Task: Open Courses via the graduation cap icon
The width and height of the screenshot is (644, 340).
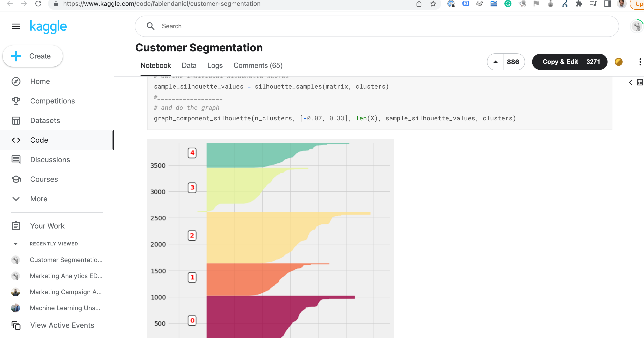Action: point(16,179)
